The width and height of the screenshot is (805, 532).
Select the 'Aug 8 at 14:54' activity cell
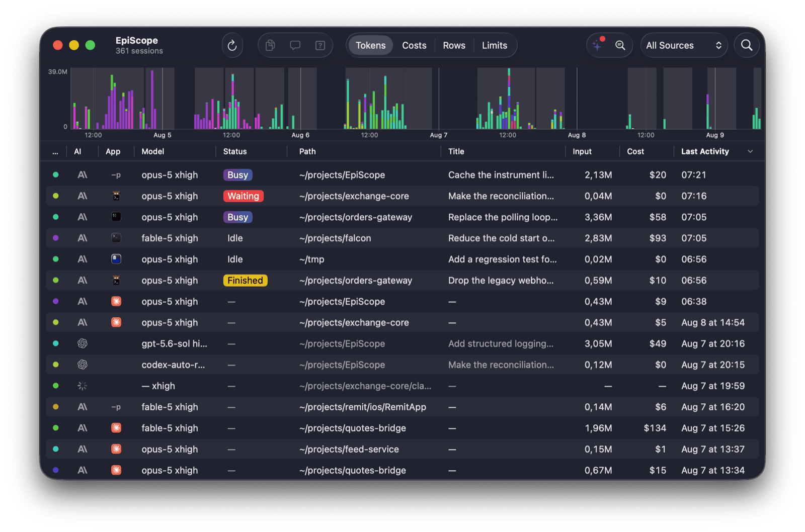713,323
